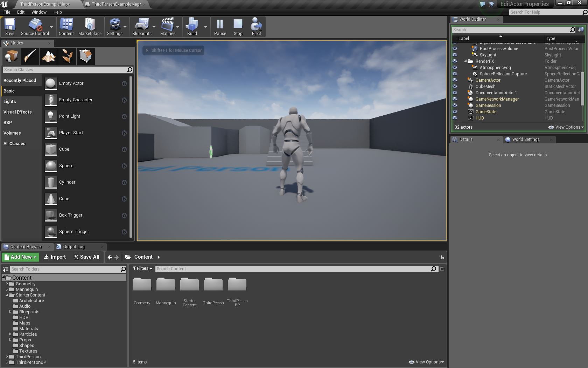The height and width of the screenshot is (368, 588).
Task: Open the Help menu
Action: pos(57,12)
